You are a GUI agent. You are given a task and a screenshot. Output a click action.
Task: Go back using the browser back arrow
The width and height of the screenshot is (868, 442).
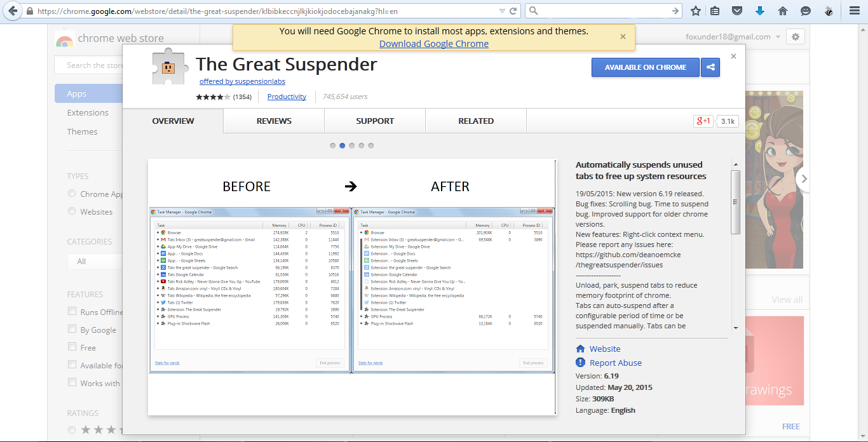point(12,11)
